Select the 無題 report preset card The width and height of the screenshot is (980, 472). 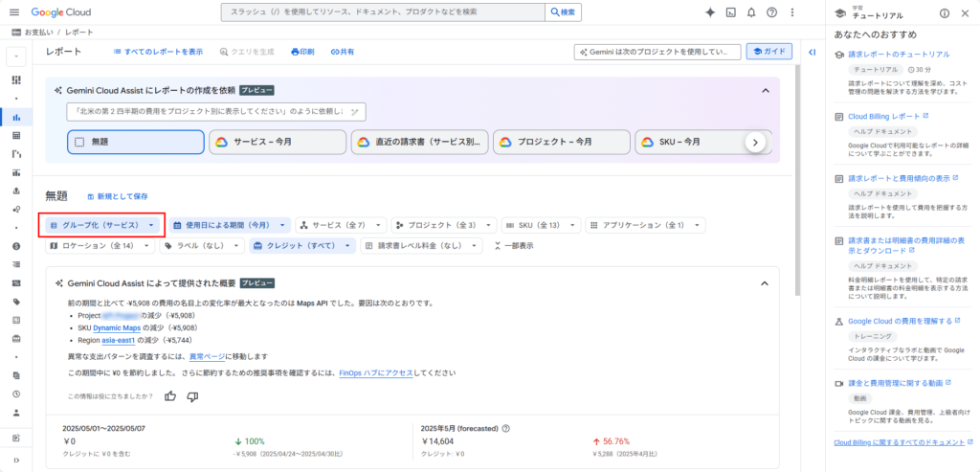tap(136, 142)
